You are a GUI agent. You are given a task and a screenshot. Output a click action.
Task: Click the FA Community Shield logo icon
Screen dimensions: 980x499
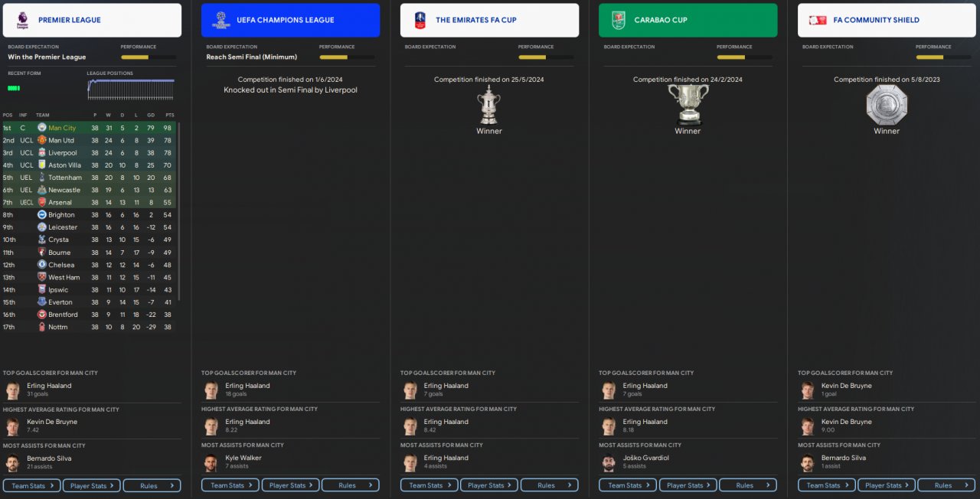817,20
